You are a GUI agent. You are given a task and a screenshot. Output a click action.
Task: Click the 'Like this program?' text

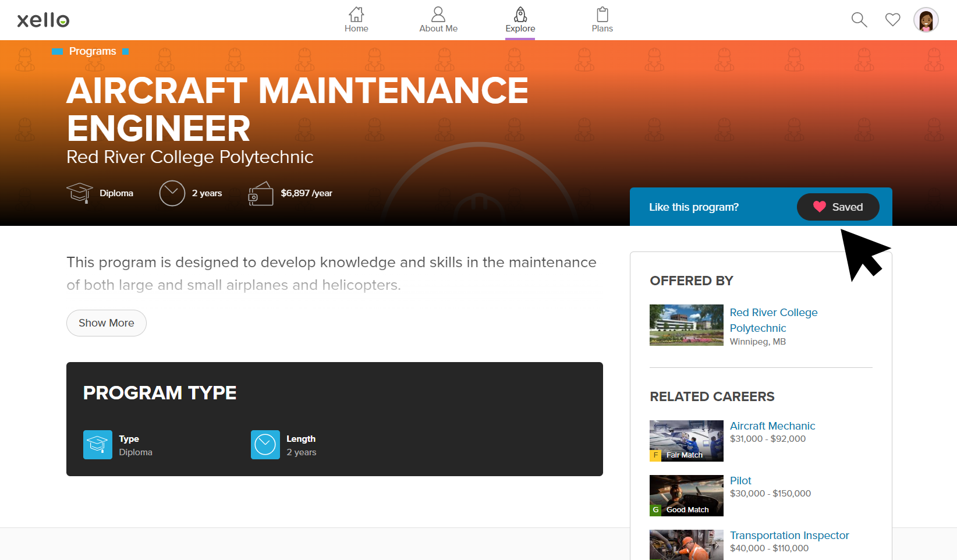tap(694, 207)
